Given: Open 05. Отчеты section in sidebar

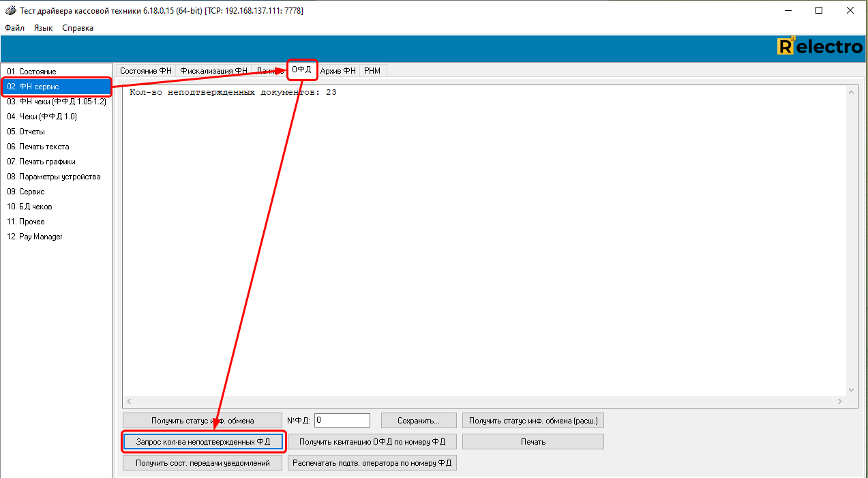Looking at the screenshot, I should point(26,132).
